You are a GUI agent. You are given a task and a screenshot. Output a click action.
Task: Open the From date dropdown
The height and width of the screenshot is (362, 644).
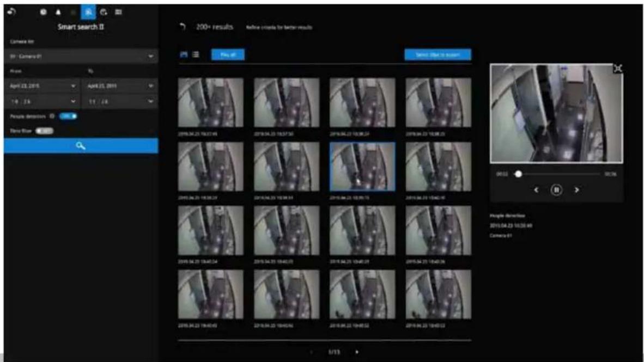(42, 86)
